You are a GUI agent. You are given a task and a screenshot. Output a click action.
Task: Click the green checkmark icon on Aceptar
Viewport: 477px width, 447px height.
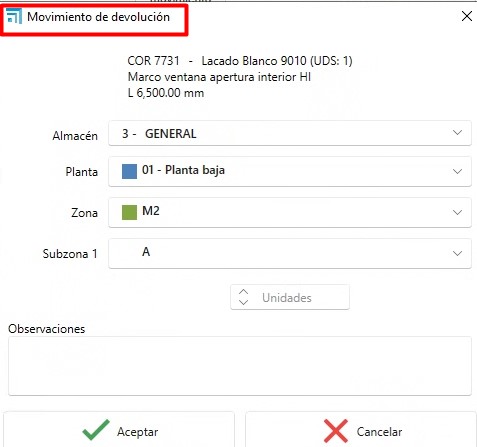(96, 430)
